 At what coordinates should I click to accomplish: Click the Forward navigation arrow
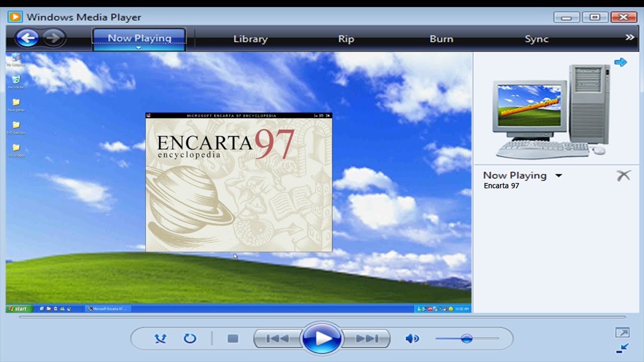[x=53, y=38]
